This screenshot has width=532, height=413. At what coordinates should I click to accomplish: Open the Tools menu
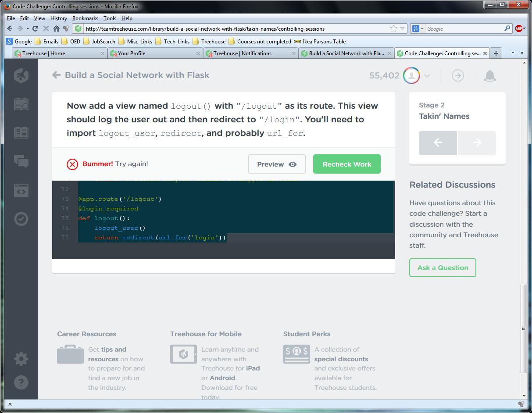click(x=110, y=18)
